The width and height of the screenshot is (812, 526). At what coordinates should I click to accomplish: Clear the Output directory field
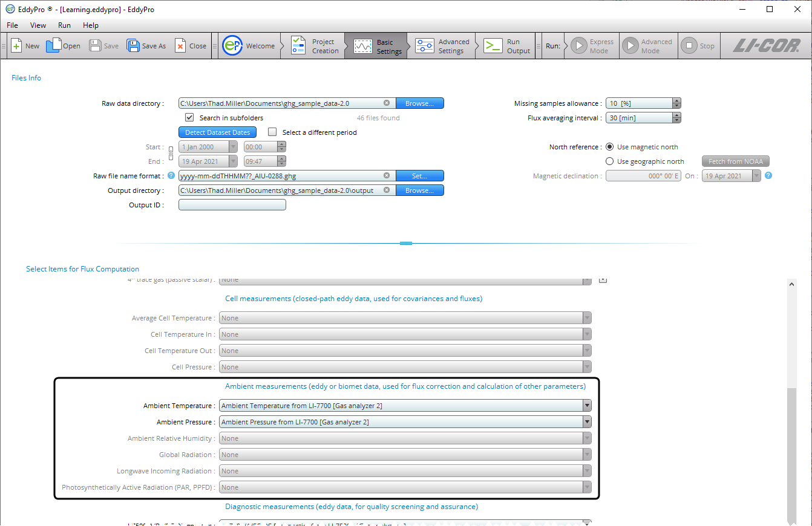point(387,190)
